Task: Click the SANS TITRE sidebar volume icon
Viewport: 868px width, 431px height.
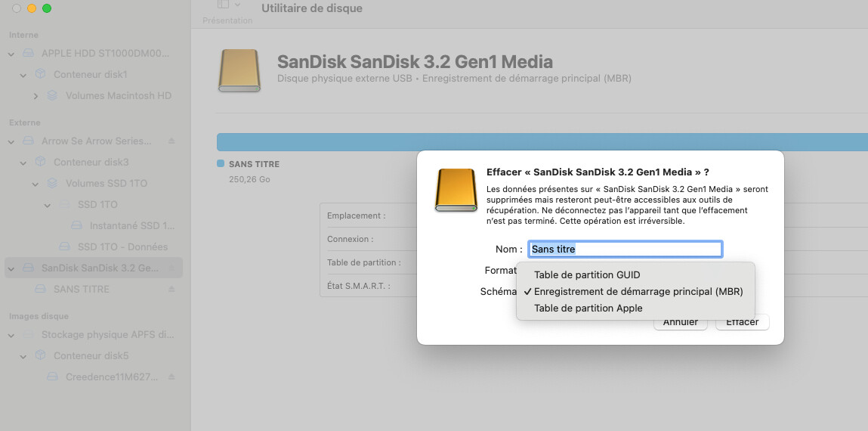Action: tap(40, 289)
